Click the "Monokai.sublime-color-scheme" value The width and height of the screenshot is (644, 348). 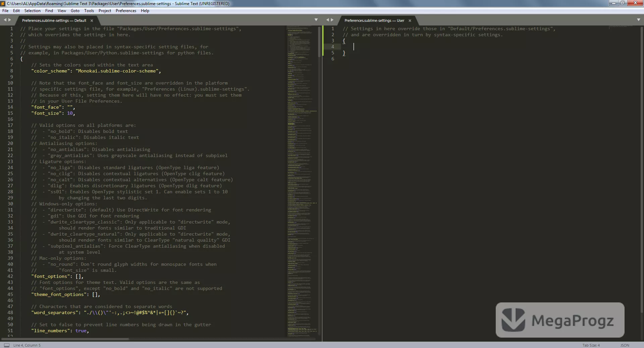pyautogui.click(x=117, y=71)
